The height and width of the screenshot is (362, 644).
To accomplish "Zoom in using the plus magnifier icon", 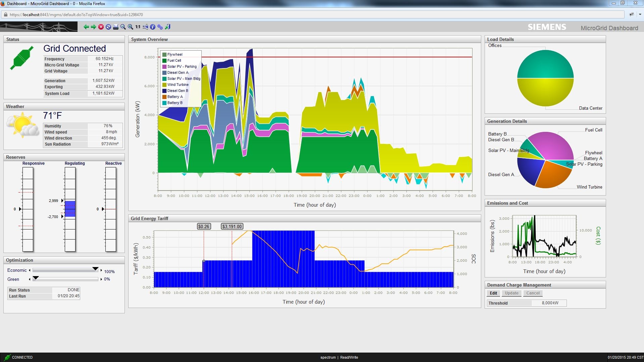I will pos(131,27).
